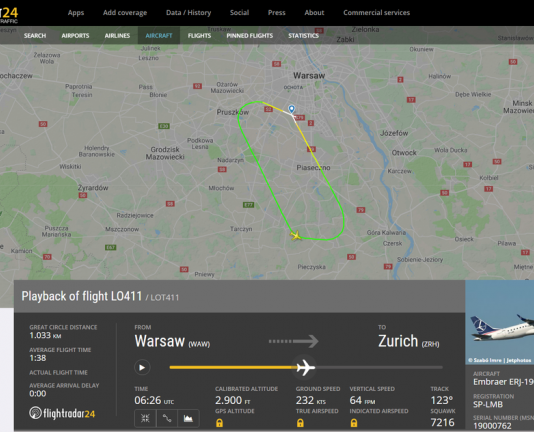Switch to the AIRPORTS tab
Viewport: 534px width, 432px height.
point(75,35)
